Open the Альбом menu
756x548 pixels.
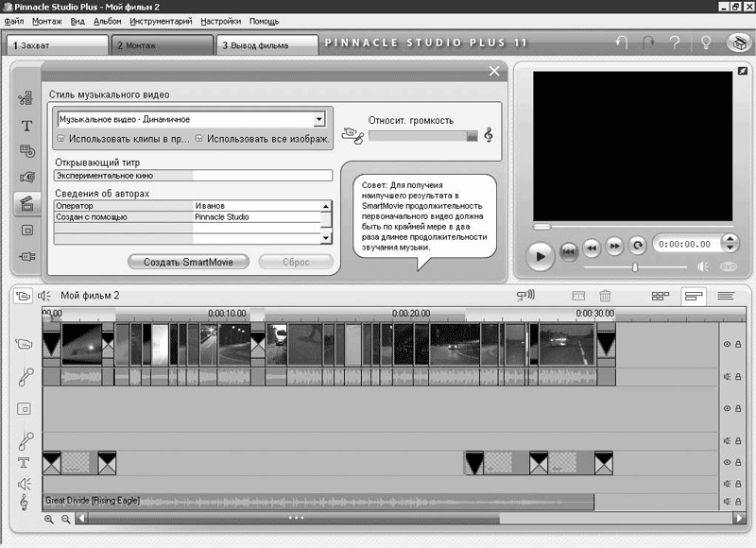(108, 21)
